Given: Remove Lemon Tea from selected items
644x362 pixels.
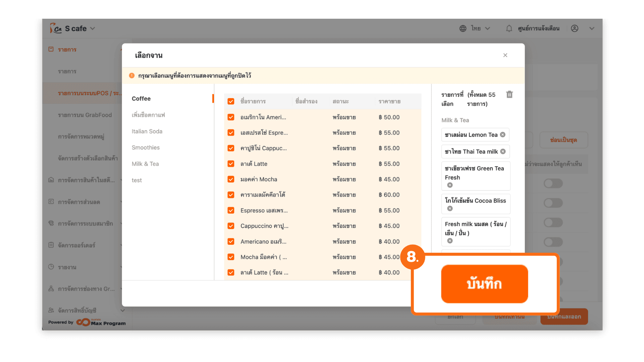Looking at the screenshot, I should pos(502,135).
